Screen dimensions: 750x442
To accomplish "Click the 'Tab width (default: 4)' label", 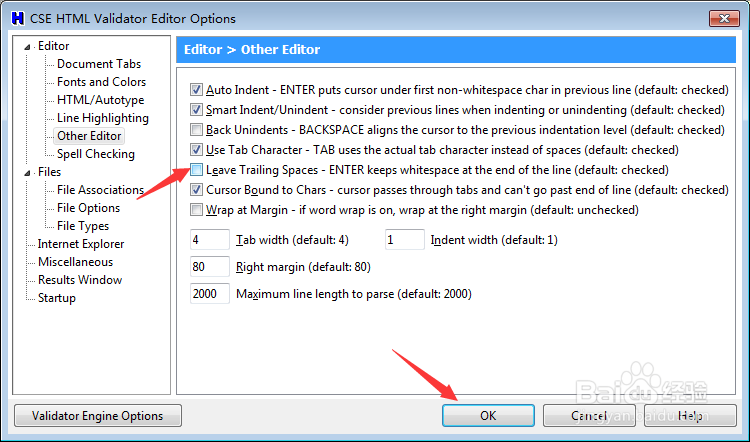I will [292, 240].
